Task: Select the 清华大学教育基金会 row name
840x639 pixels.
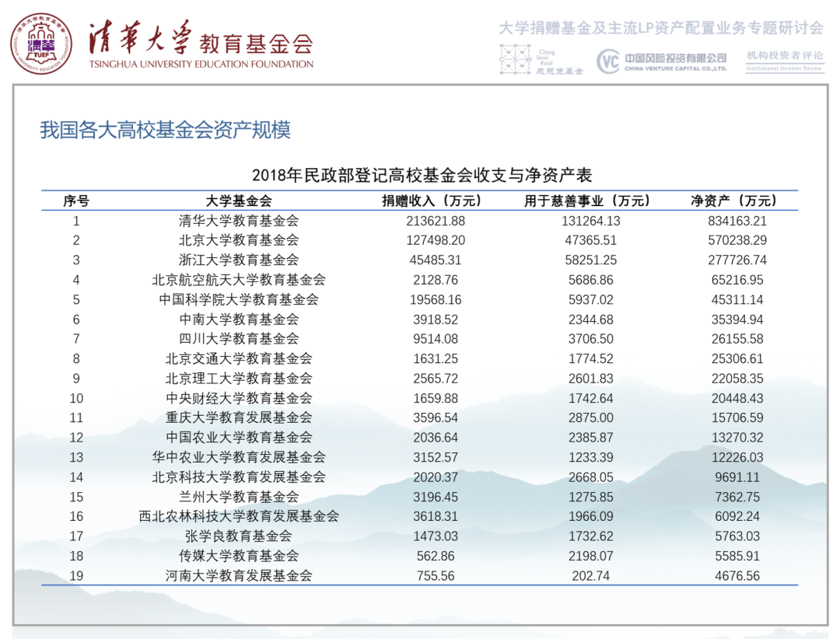Action: (x=239, y=221)
